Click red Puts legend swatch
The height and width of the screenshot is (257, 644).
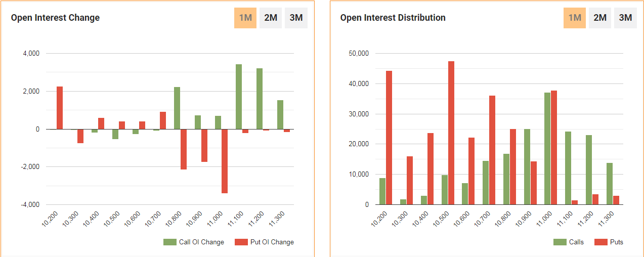(601, 242)
